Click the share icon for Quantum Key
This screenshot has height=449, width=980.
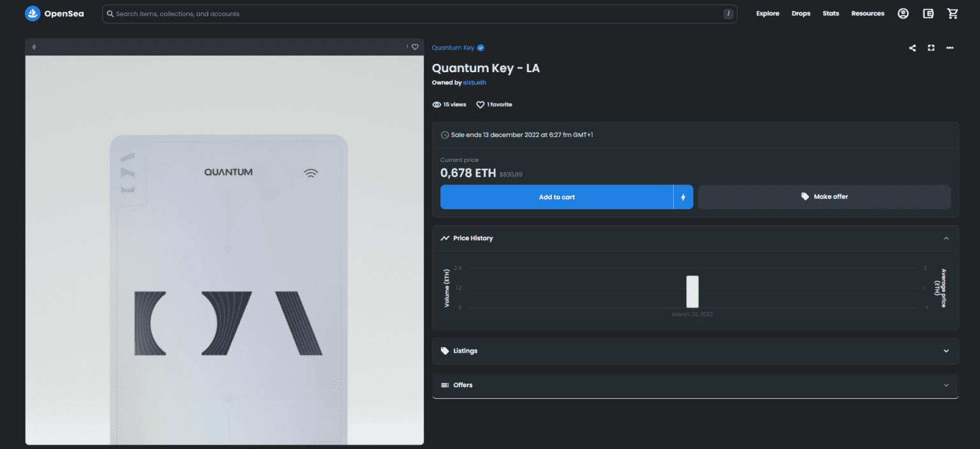click(x=912, y=47)
